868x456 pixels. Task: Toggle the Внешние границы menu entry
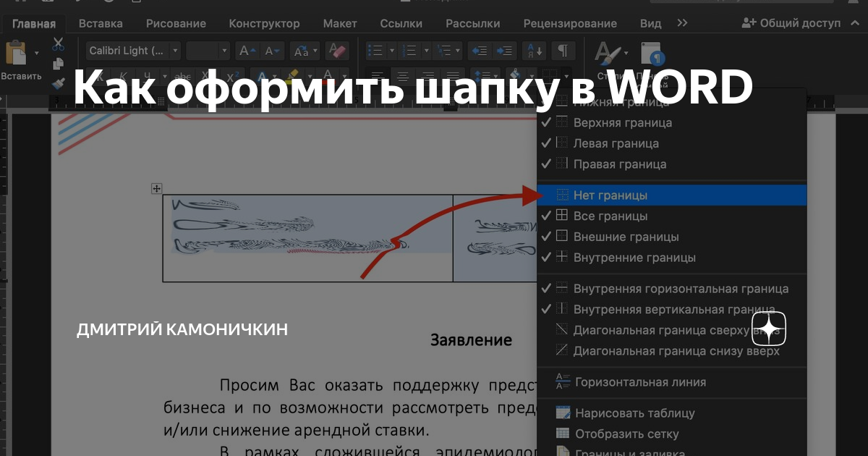pyautogui.click(x=672, y=237)
